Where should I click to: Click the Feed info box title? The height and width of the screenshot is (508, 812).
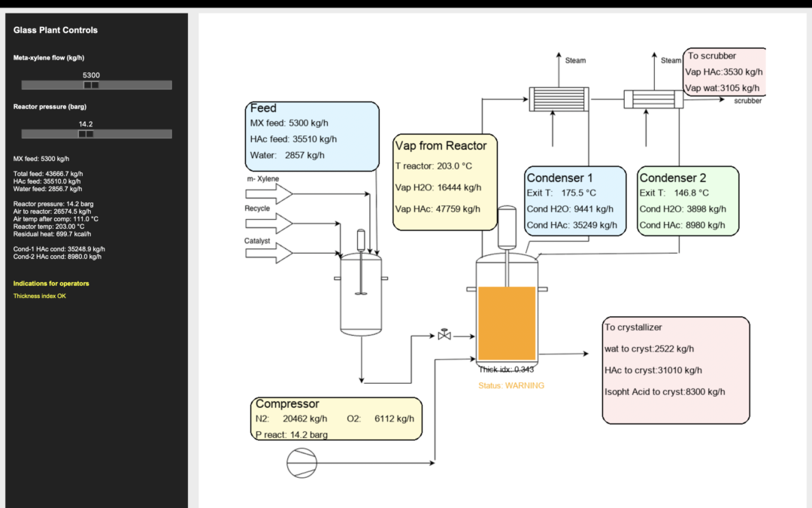tap(263, 108)
